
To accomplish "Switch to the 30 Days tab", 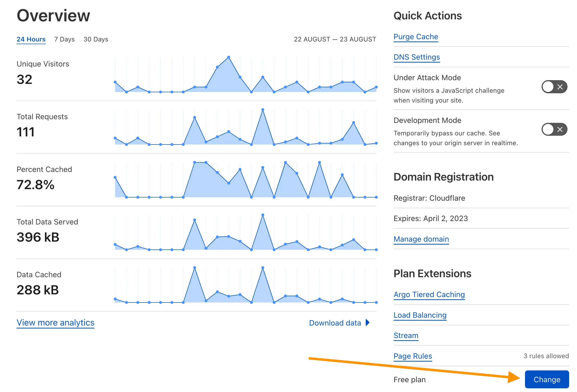I will click(96, 39).
